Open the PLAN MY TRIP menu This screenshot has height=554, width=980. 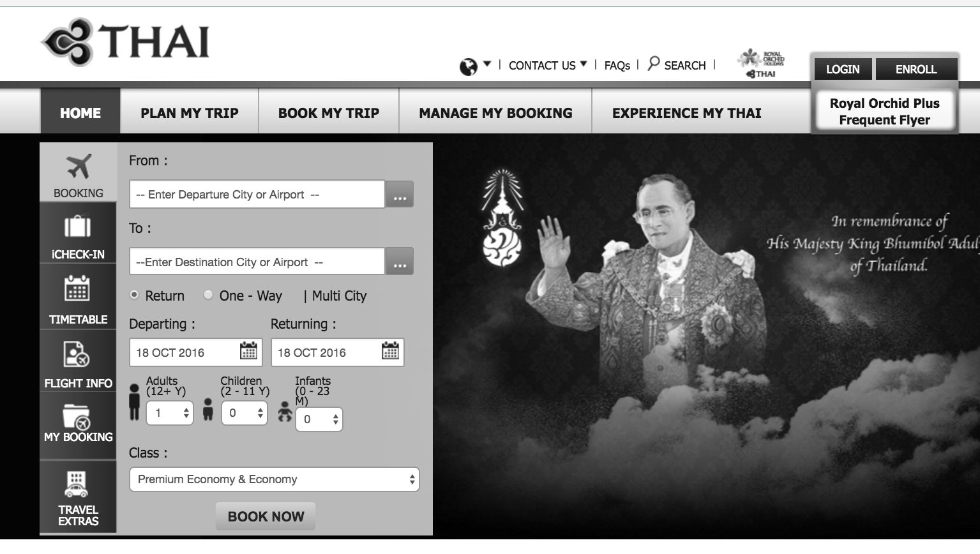point(190,113)
